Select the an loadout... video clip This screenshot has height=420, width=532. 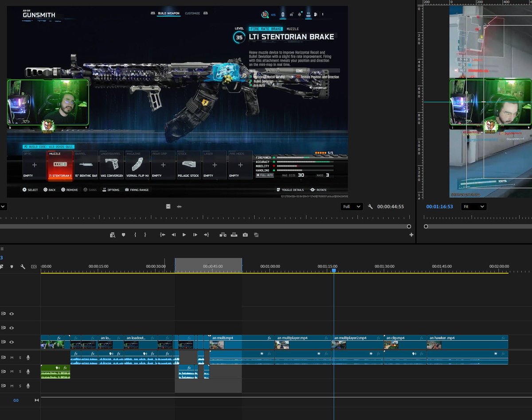(141, 342)
